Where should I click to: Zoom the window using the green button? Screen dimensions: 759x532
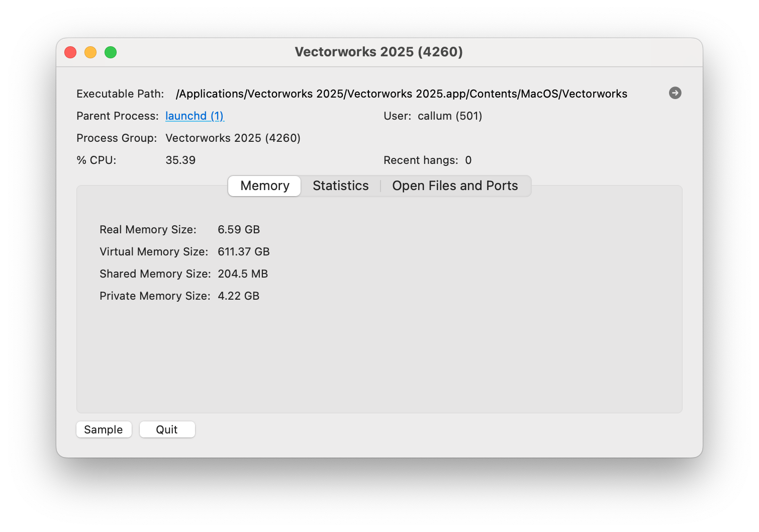pos(111,52)
